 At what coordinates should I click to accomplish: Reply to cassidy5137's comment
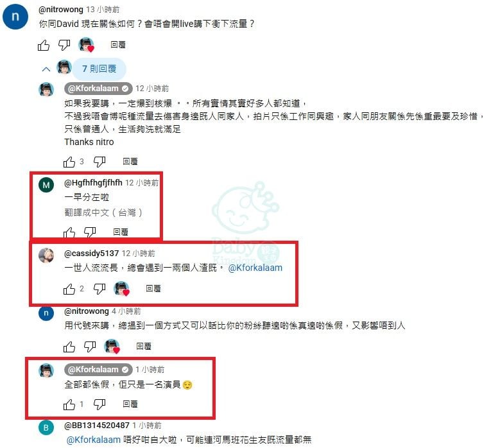coord(153,289)
